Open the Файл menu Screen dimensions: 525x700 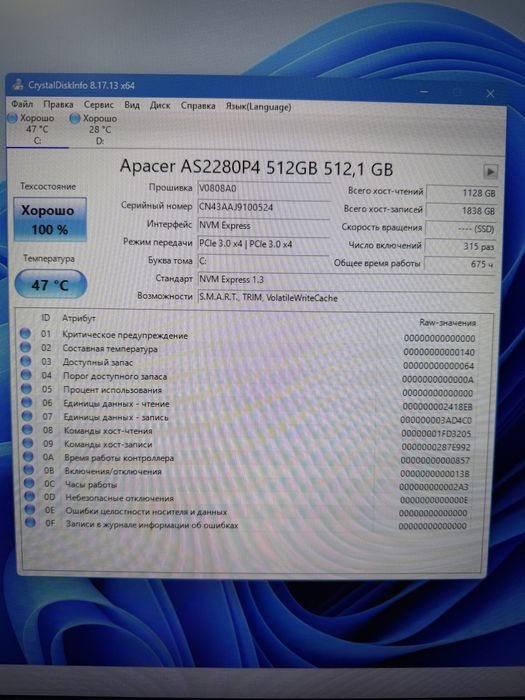click(22, 104)
